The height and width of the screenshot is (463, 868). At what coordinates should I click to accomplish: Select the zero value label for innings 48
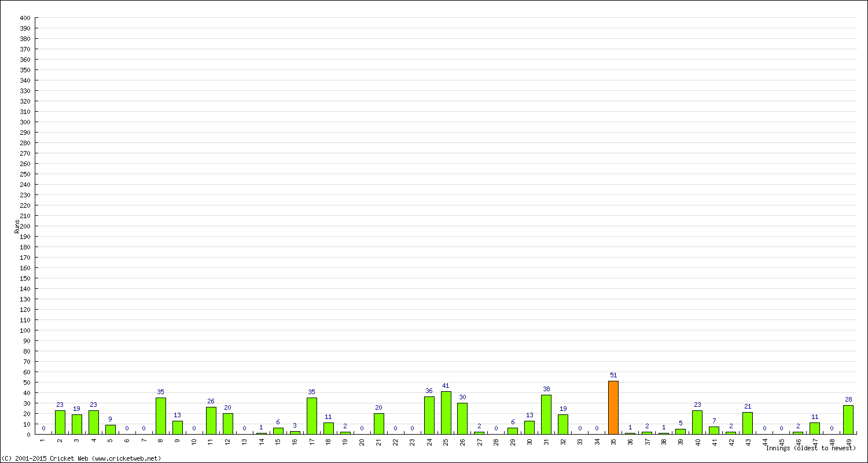tap(832, 428)
